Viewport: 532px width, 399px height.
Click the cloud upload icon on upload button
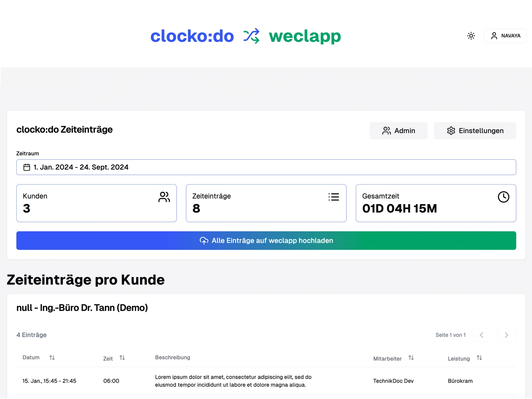pyautogui.click(x=204, y=240)
